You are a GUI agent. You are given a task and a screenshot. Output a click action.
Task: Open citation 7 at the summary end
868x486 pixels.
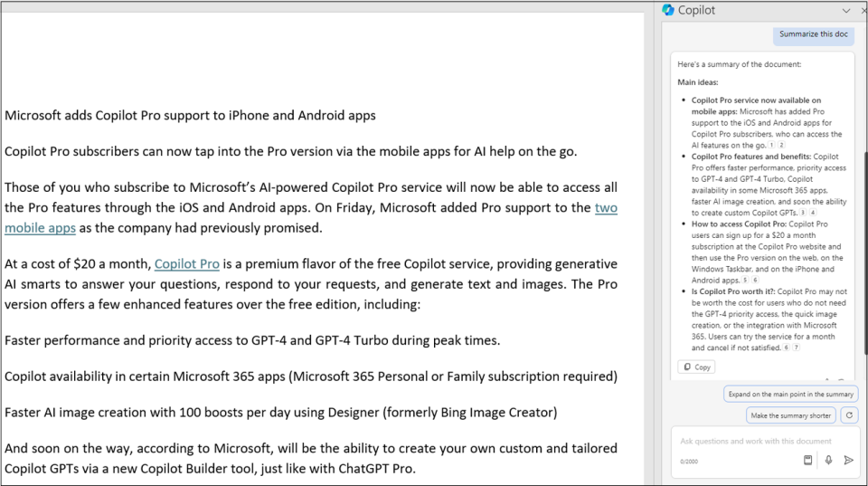[x=796, y=348]
